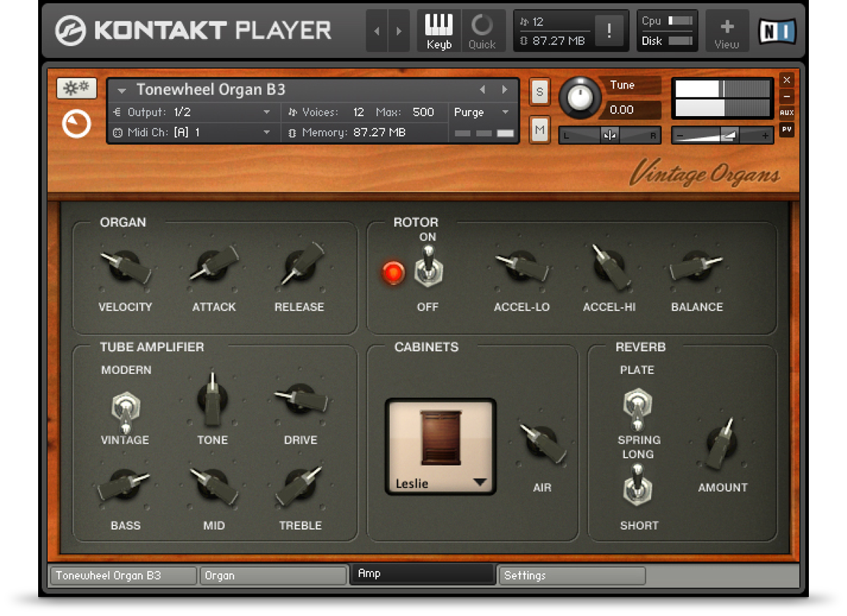
Task: Toggle the Rotor ON/OFF switch
Action: pos(428,267)
